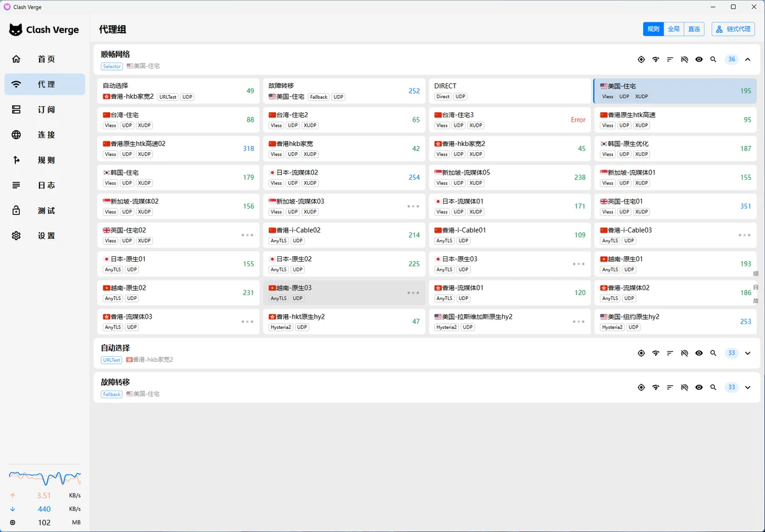
Task: Open 设置 via the gear icon
Action: click(17, 236)
